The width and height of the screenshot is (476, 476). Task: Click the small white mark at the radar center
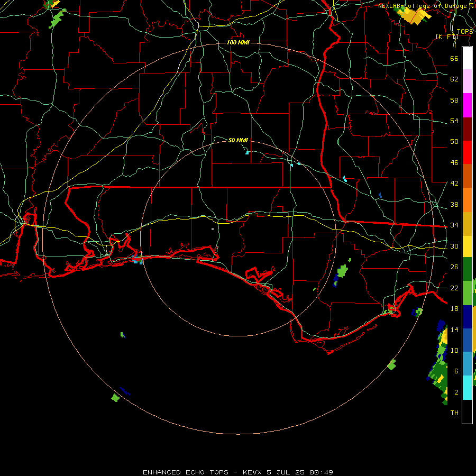pos(213,229)
